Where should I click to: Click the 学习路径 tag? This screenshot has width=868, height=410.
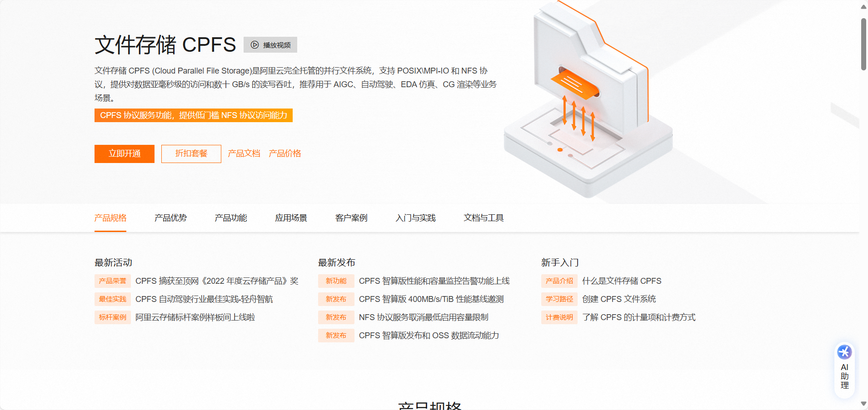coord(559,299)
